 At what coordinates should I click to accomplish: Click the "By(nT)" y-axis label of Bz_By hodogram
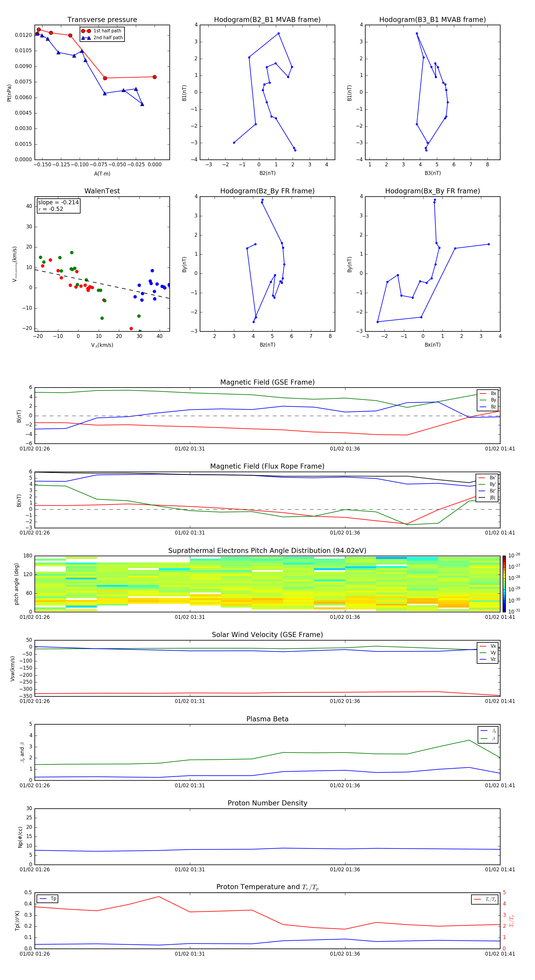click(184, 264)
